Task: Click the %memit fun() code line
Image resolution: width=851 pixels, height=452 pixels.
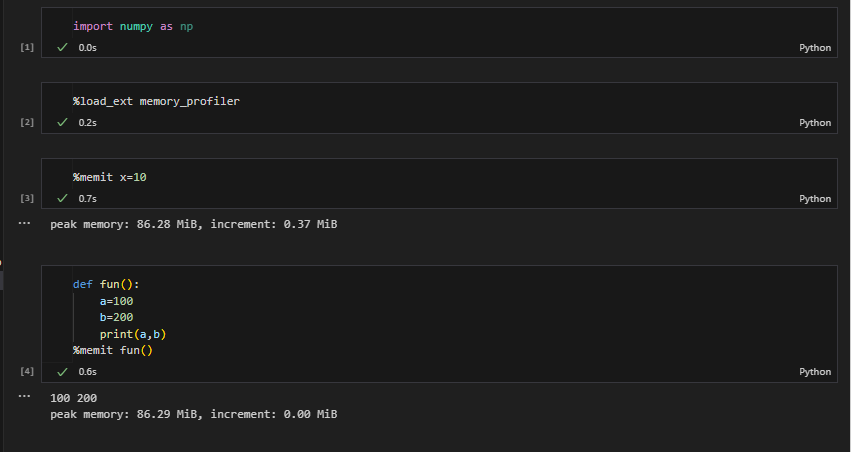Action: (113, 351)
